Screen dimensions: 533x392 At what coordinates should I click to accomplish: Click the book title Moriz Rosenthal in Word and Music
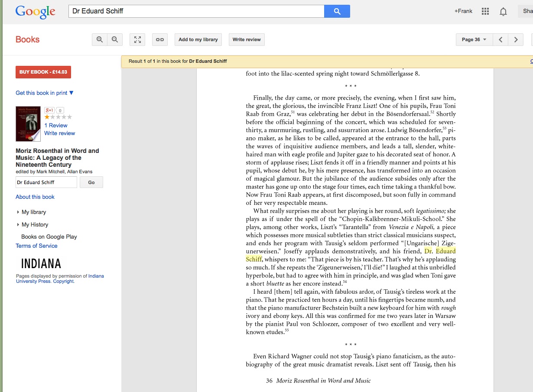(57, 158)
